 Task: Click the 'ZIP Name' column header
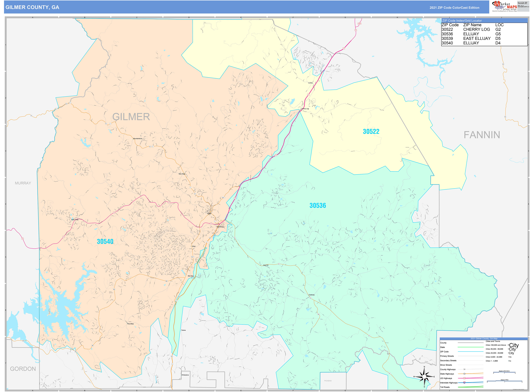472,25
